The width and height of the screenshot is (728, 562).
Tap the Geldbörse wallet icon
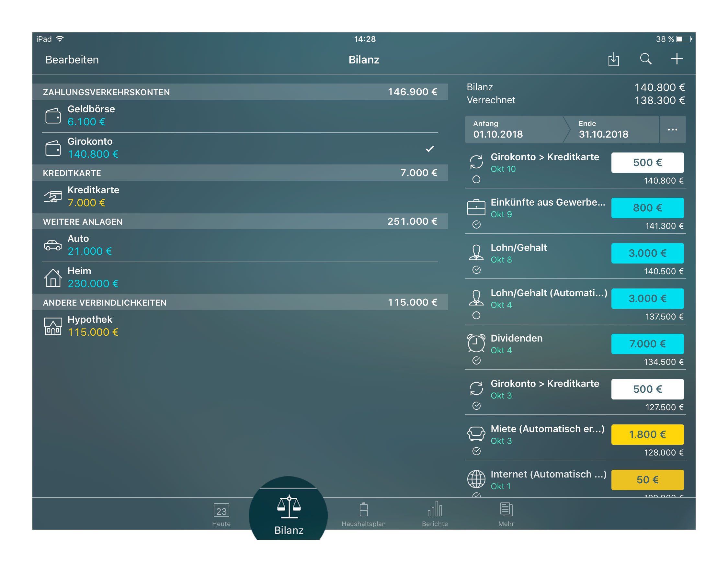53,116
